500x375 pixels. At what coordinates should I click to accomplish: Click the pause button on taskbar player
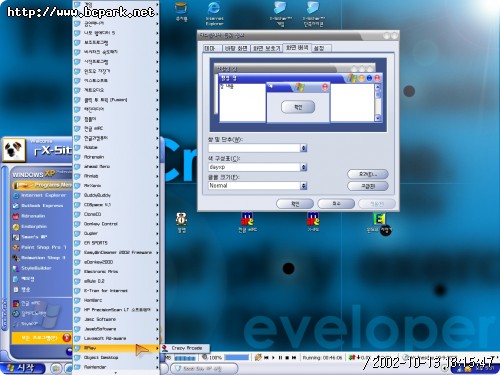[280, 358]
